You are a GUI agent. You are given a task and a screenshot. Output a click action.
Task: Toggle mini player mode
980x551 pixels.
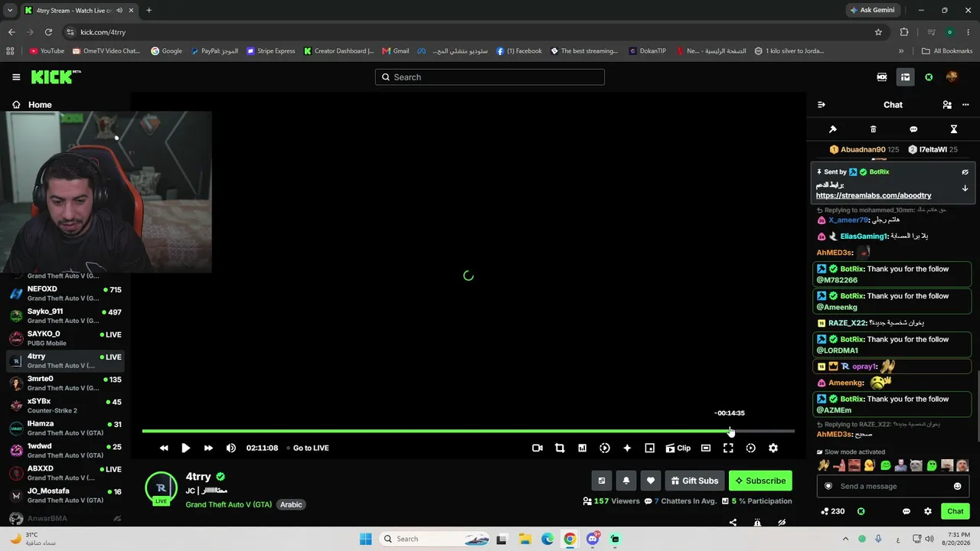[x=649, y=448]
